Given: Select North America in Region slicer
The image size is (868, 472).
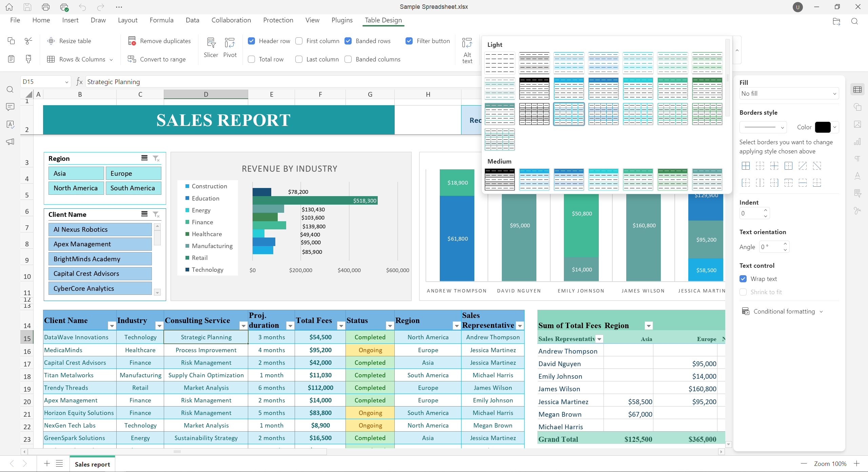Looking at the screenshot, I should (76, 188).
